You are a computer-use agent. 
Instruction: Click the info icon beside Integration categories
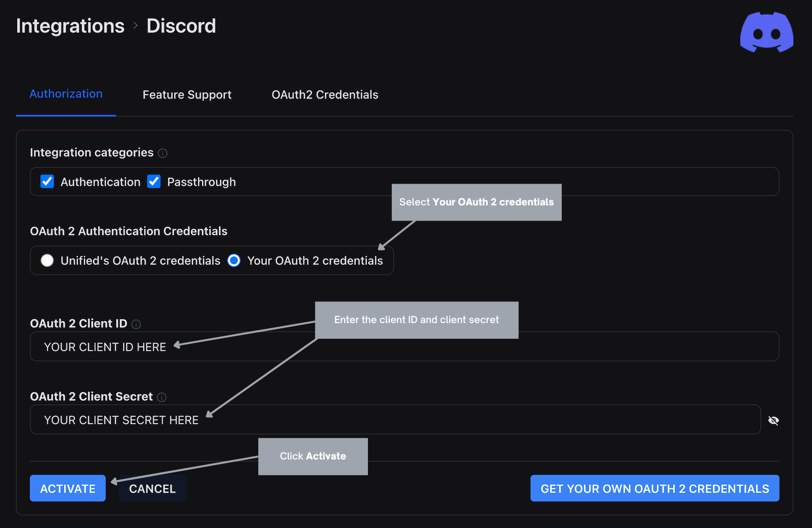click(162, 153)
